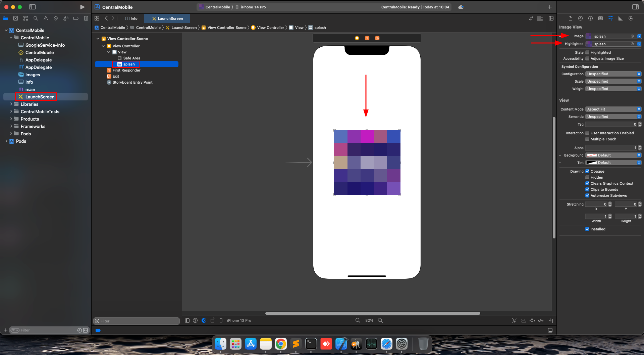The image size is (644, 355).
Task: Select CentralMobile scheme in toolbar
Action: [x=214, y=7]
